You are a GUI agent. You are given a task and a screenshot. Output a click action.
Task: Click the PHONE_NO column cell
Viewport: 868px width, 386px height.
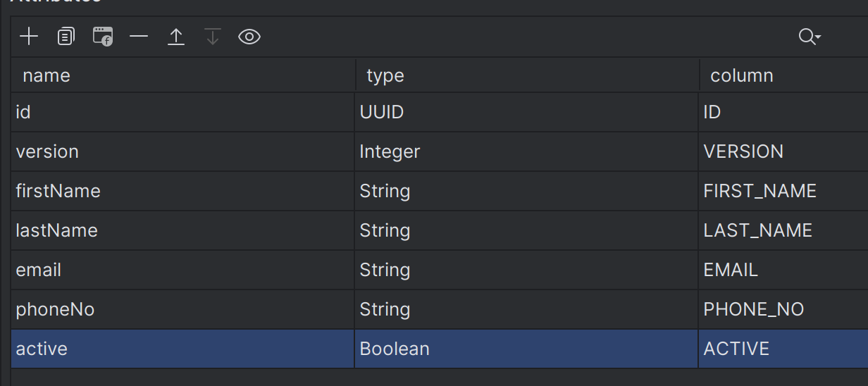(783, 309)
